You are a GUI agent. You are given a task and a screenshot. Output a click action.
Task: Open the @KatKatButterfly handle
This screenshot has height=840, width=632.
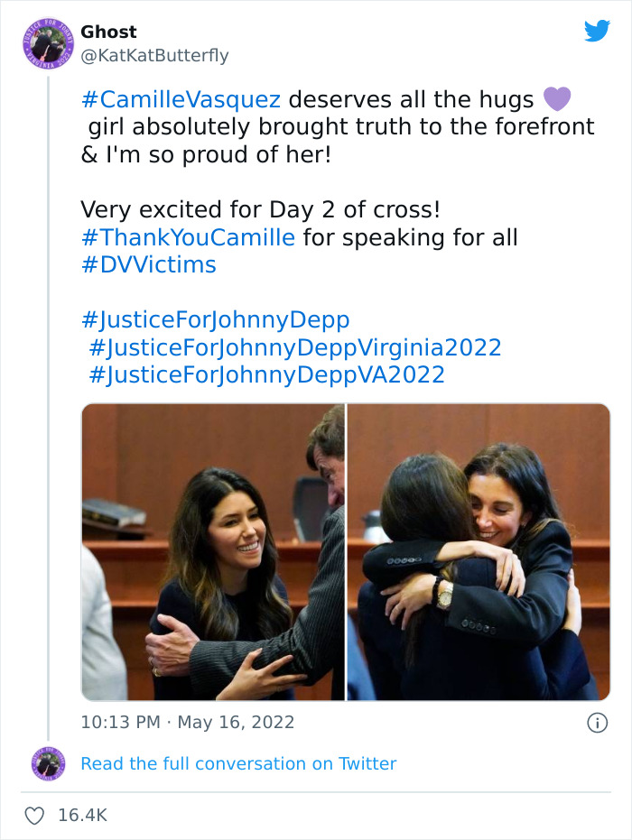point(154,55)
